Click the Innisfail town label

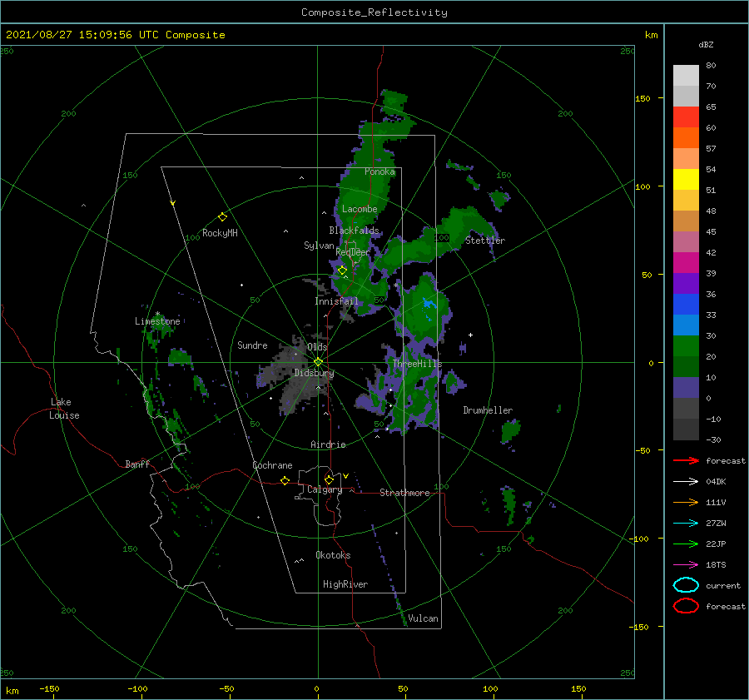point(336,301)
